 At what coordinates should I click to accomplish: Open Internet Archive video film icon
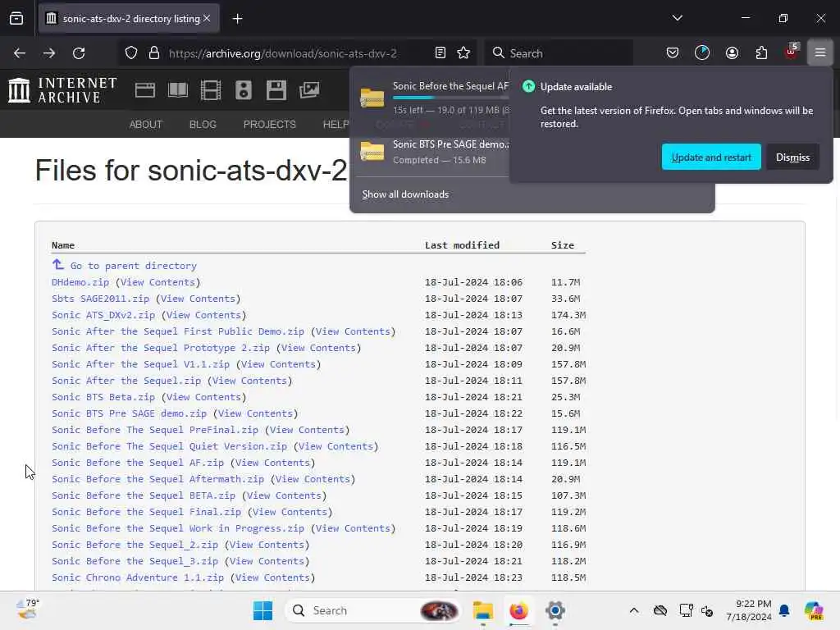211,90
